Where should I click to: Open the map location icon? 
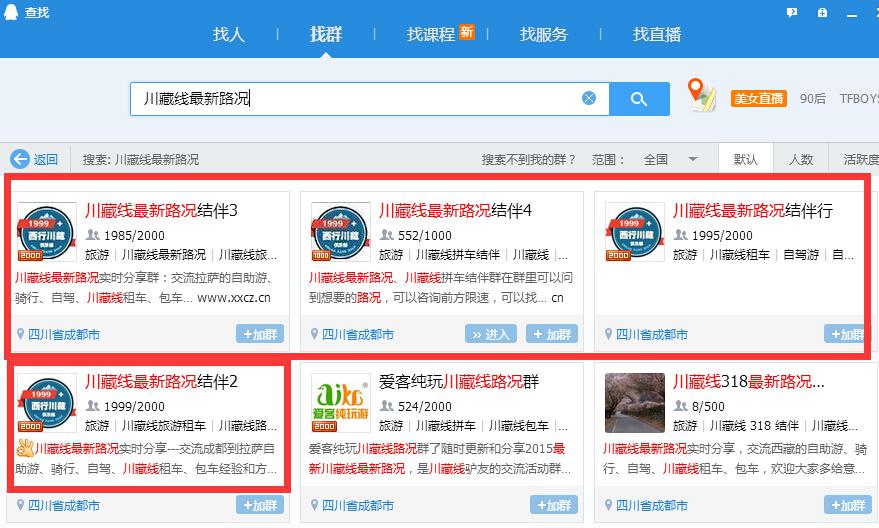pos(702,96)
